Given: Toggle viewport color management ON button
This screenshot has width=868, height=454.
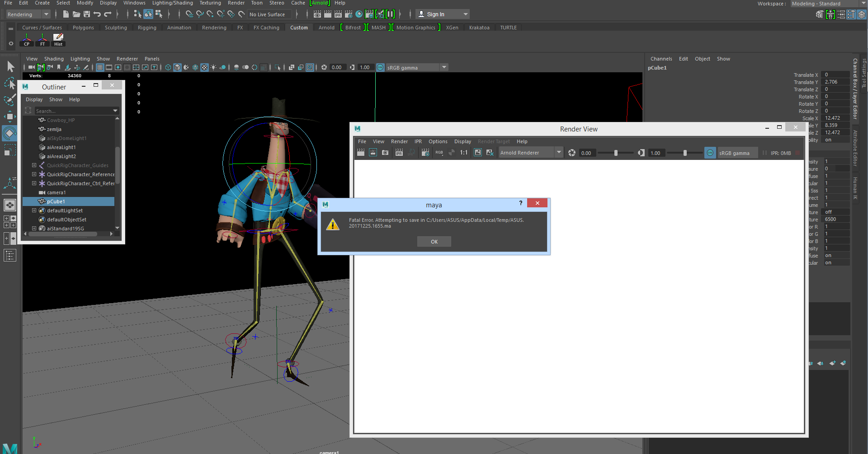Looking at the screenshot, I should coord(380,67).
